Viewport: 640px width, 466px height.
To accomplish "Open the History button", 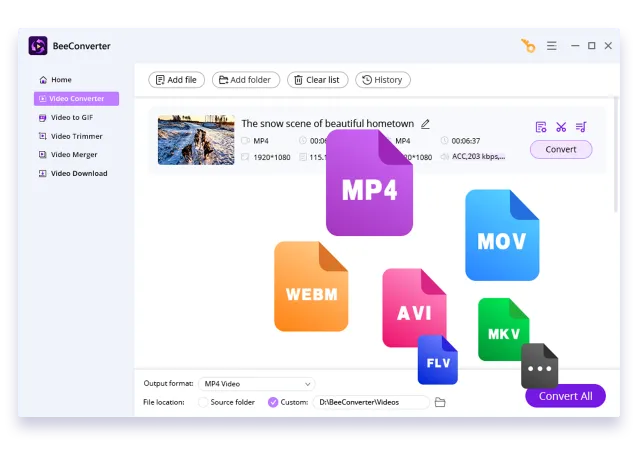I will pos(382,80).
